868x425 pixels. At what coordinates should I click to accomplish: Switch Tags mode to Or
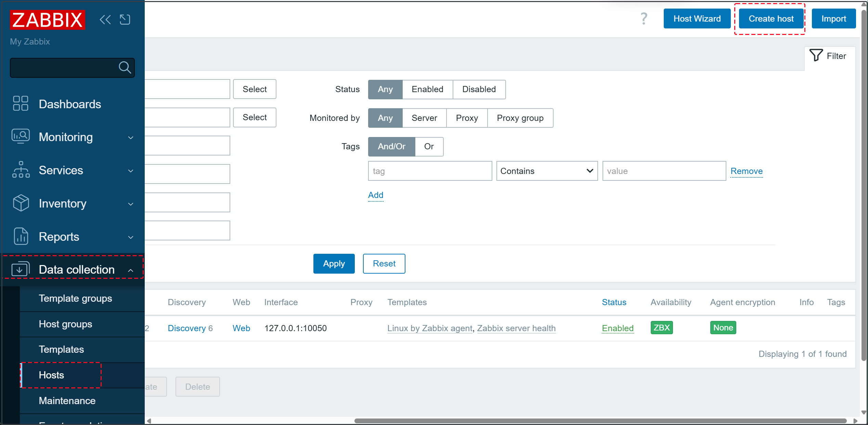[x=429, y=147]
